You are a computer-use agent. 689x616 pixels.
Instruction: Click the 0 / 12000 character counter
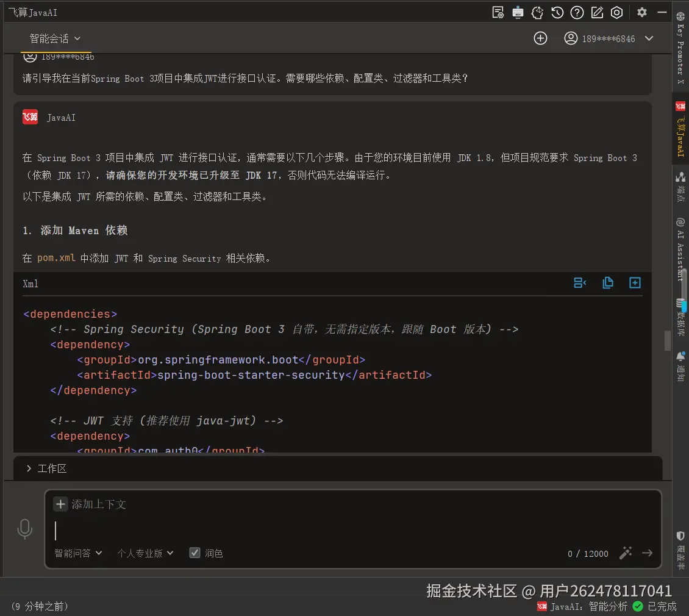(588, 554)
